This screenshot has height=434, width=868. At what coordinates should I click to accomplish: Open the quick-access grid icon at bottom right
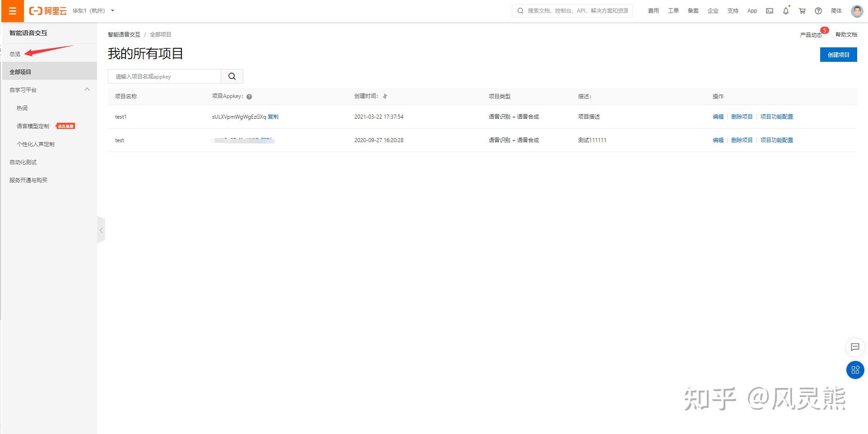(x=854, y=369)
